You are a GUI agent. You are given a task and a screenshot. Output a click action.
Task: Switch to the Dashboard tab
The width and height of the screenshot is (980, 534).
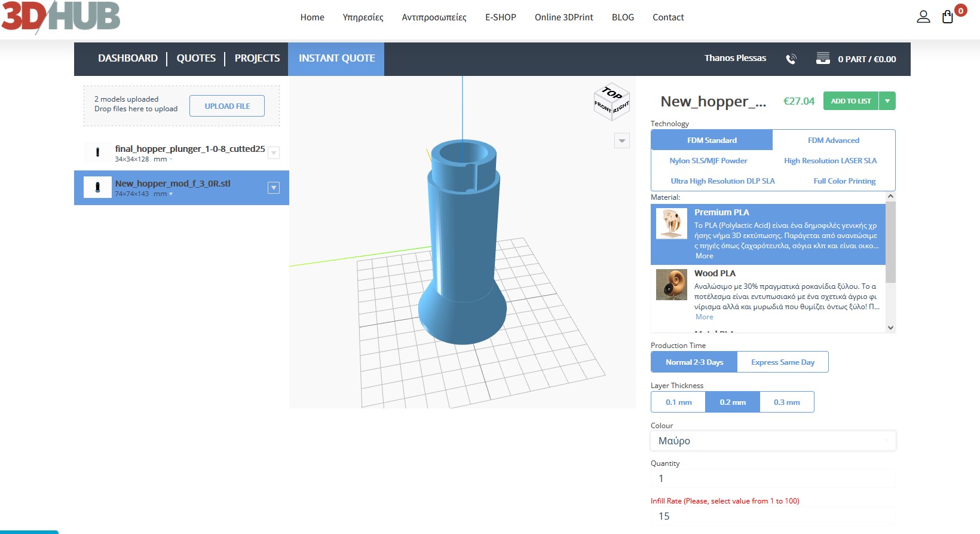point(128,59)
